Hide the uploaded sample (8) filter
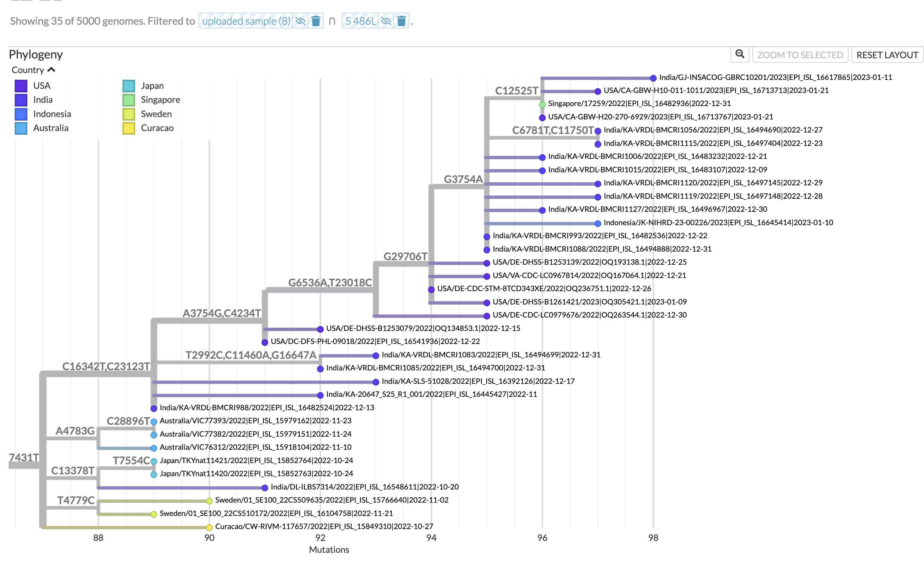The height and width of the screenshot is (562, 924). coord(300,21)
